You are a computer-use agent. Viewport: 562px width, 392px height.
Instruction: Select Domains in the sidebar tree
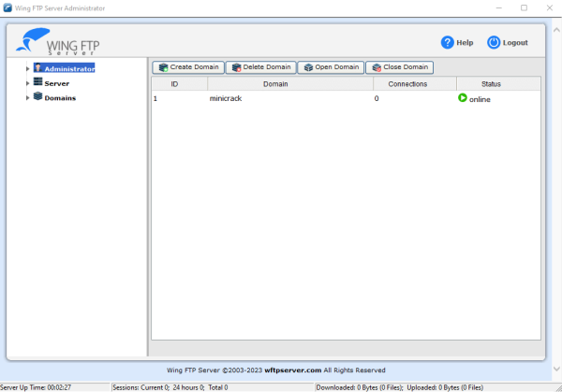coord(60,97)
